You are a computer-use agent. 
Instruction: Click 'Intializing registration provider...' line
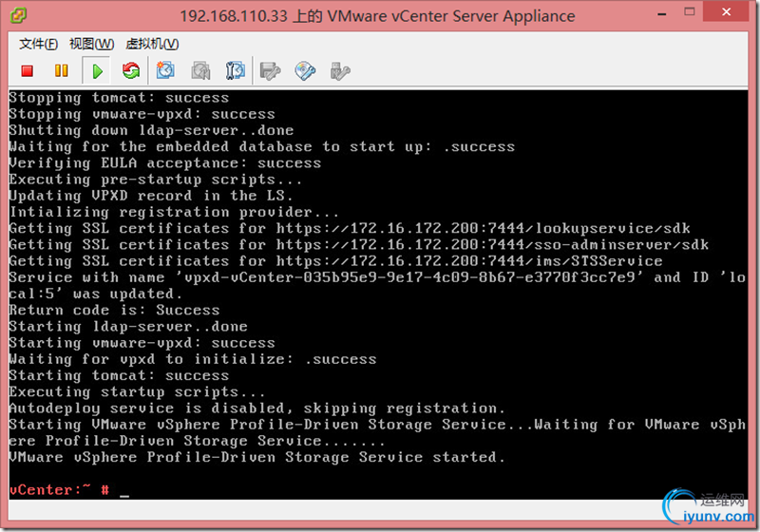tap(174, 212)
